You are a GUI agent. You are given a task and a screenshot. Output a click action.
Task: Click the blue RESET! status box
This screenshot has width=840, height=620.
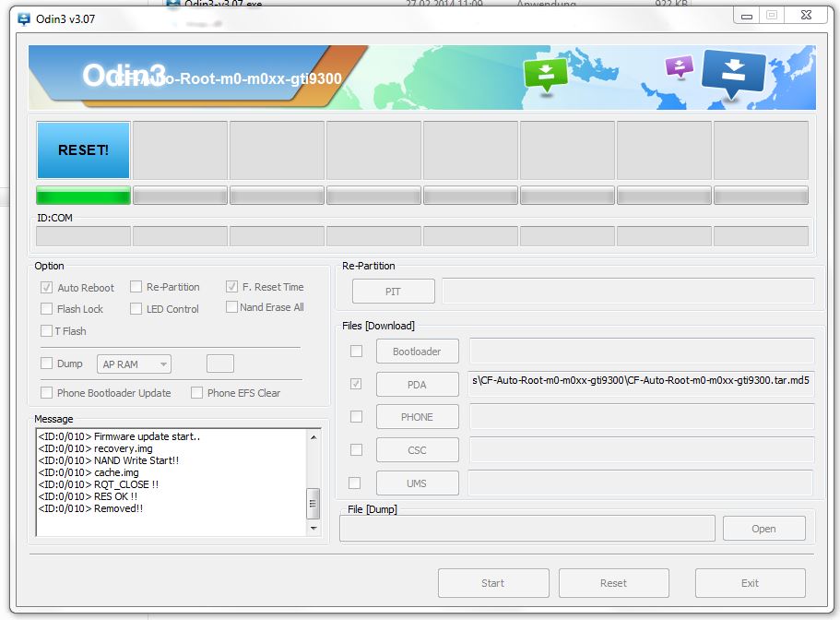83,150
